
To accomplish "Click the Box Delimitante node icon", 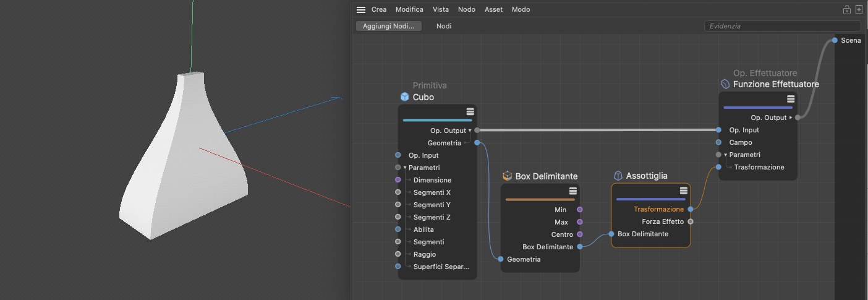I will click(x=507, y=176).
